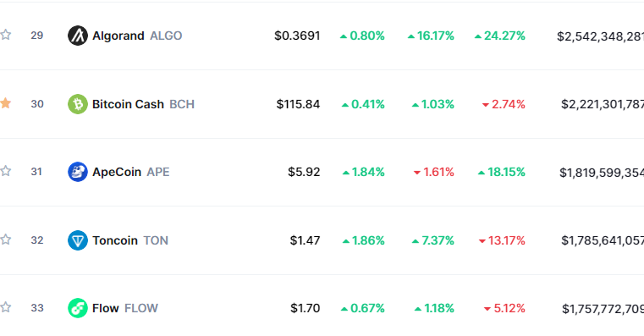Open the Flow FLOW coin page
This screenshot has height=336, width=644.
click(x=125, y=308)
